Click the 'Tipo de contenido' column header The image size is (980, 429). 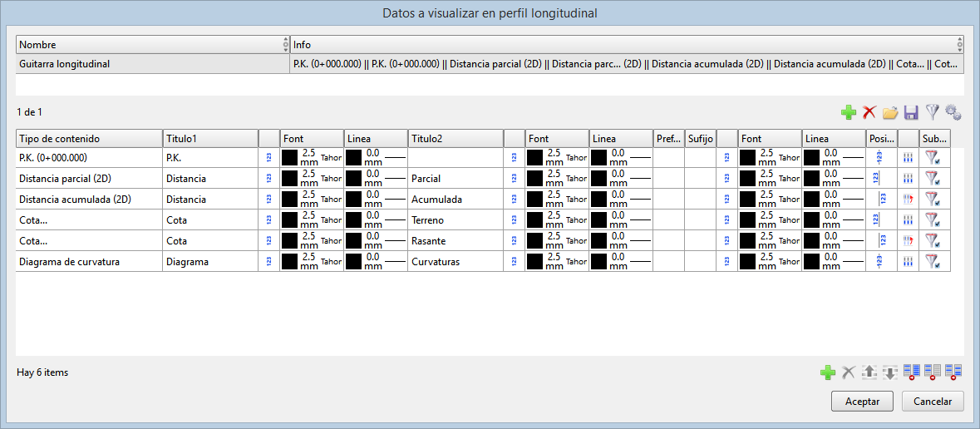click(x=89, y=138)
